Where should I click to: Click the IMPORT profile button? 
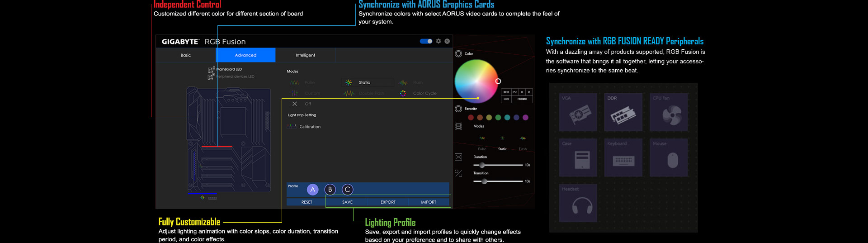point(429,202)
